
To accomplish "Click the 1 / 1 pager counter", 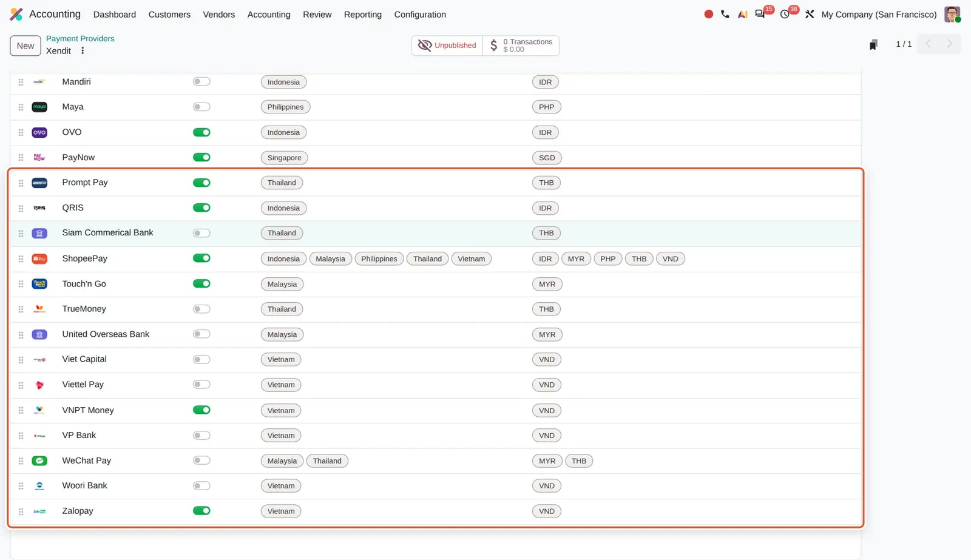I will point(904,44).
